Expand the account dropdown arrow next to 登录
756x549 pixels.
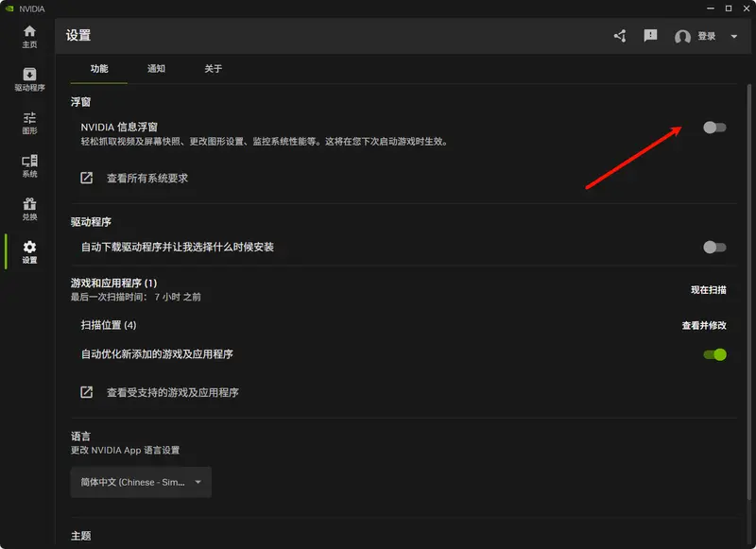pyautogui.click(x=734, y=36)
